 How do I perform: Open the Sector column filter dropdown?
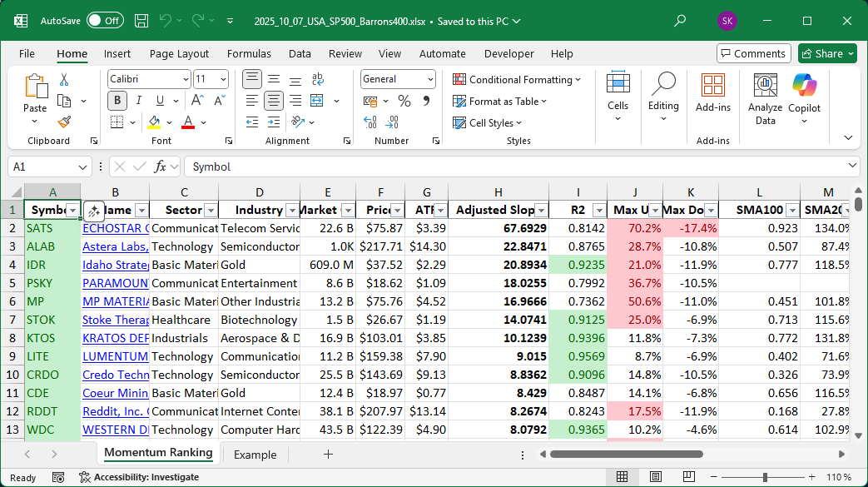point(210,211)
